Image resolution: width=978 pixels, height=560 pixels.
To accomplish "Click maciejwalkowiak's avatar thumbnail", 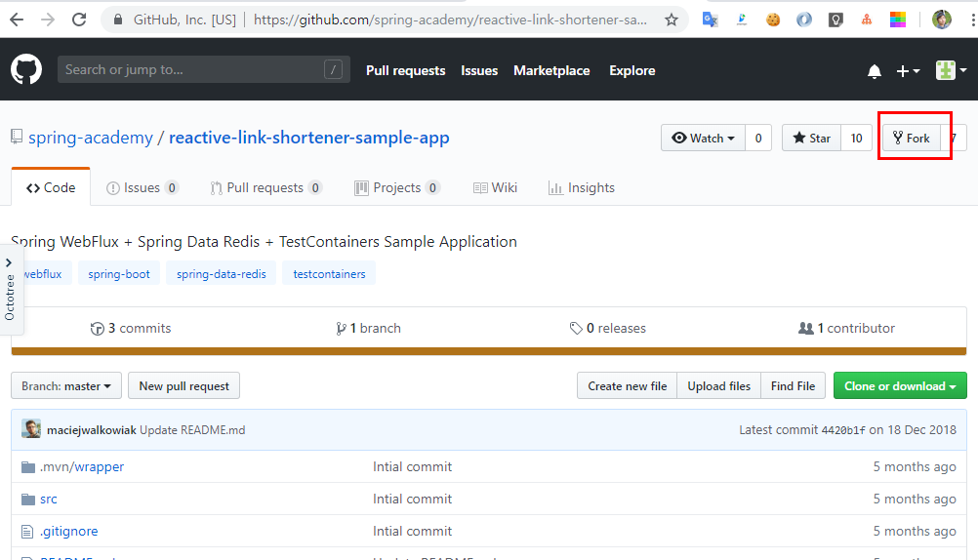I will (31, 429).
